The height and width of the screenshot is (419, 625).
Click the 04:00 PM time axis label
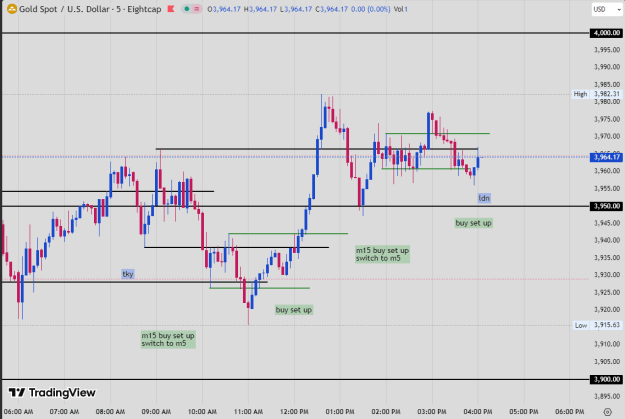[x=478, y=411]
